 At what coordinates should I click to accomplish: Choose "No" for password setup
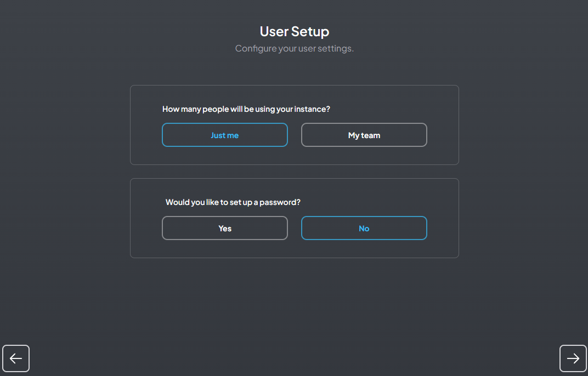pos(364,228)
